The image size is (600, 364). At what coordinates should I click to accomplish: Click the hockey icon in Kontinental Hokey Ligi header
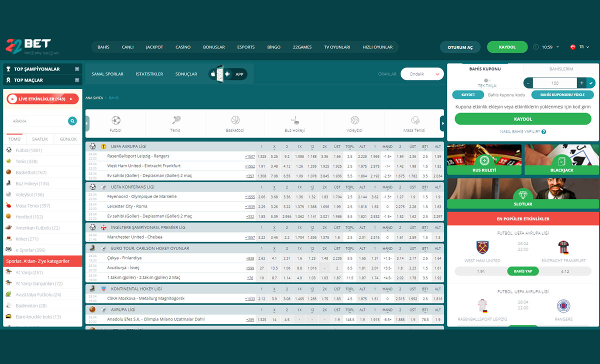point(93,288)
